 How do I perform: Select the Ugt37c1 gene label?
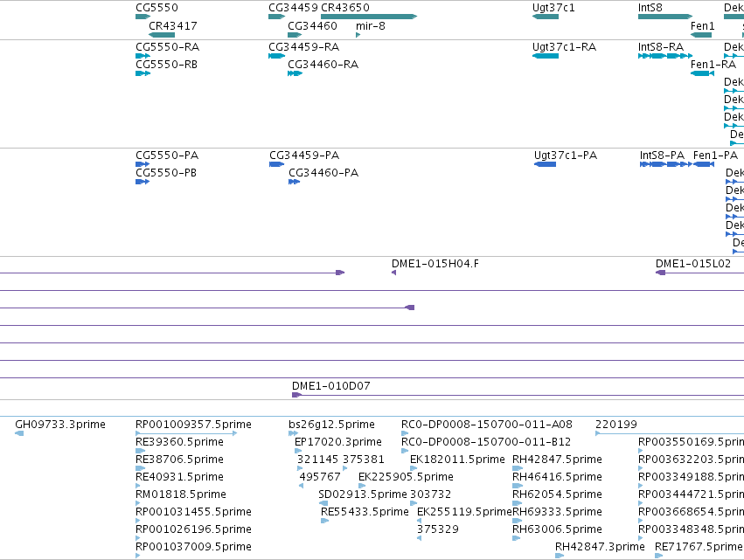point(553,8)
